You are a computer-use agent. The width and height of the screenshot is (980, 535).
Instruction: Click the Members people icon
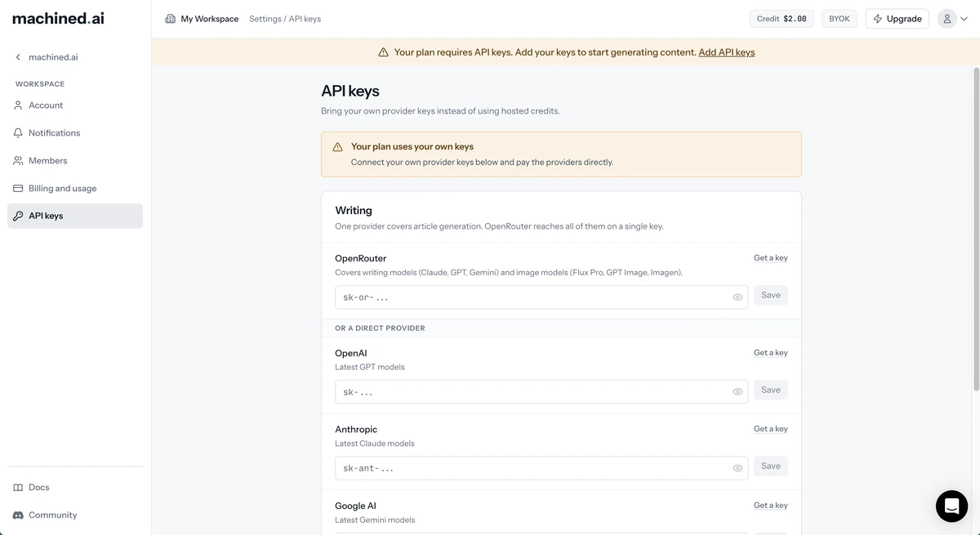18,161
